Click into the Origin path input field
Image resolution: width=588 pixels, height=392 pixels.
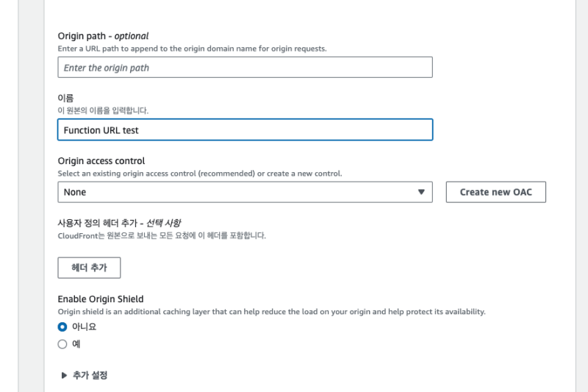(x=245, y=68)
